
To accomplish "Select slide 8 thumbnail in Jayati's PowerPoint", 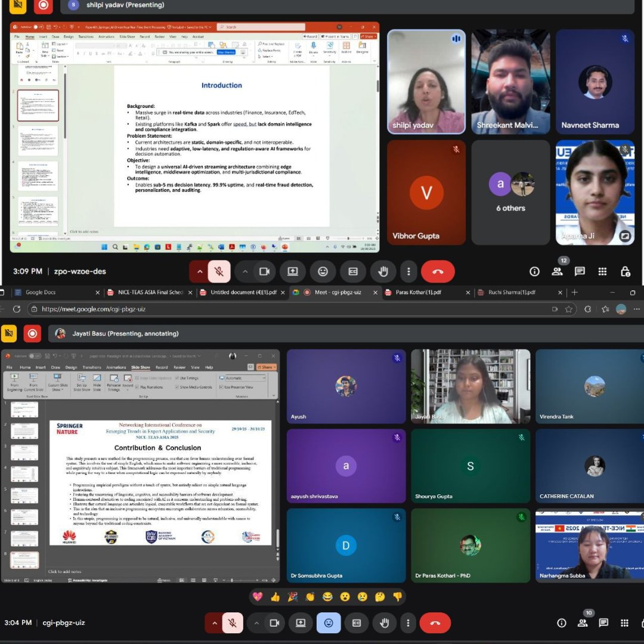I will point(24,560).
